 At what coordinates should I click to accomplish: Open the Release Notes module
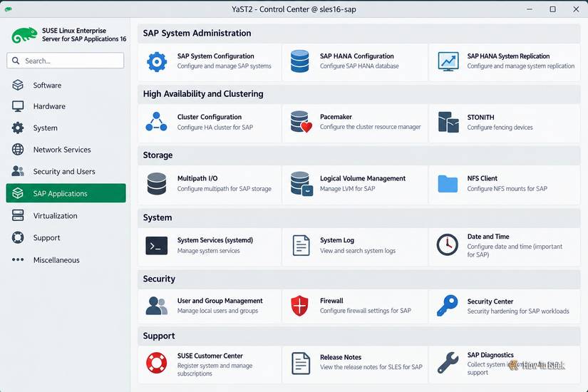[x=355, y=364]
